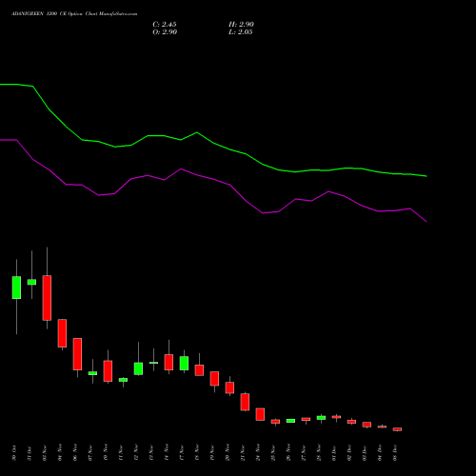
Task: Click the tall red candlestick for 03 Nov
Action: [x=47, y=298]
